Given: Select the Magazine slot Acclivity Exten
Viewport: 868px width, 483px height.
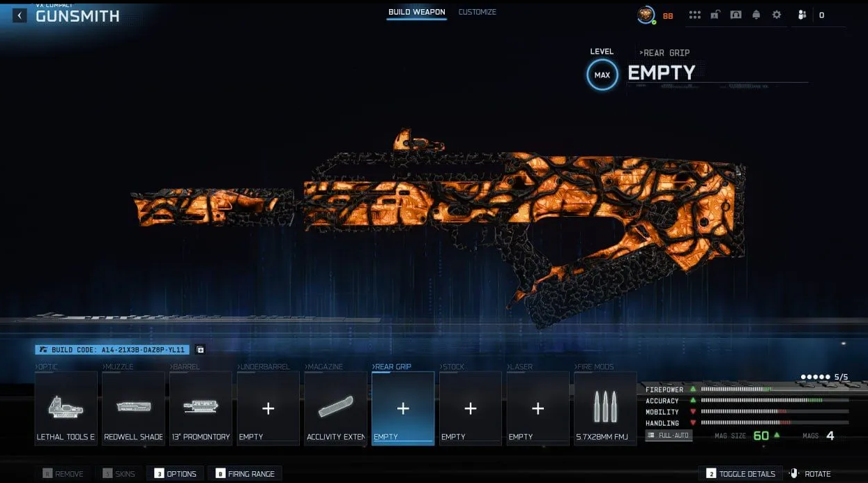Looking at the screenshot, I should 336,408.
